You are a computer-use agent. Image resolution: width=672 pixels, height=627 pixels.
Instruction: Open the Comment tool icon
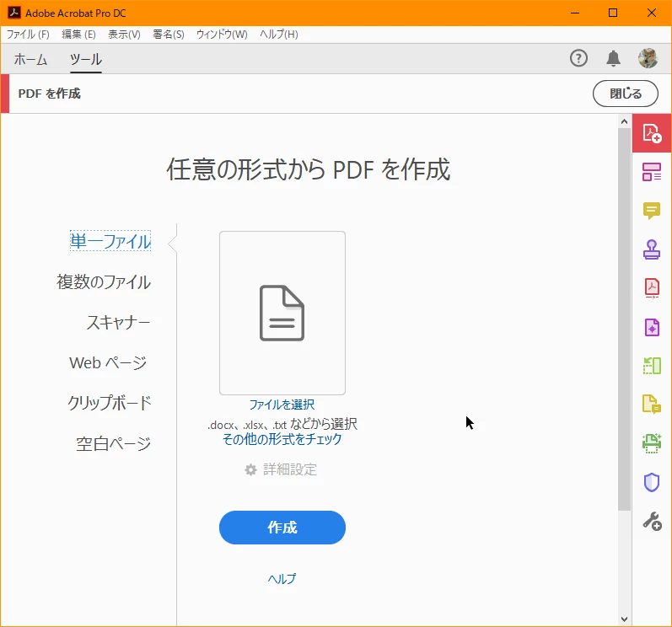point(652,211)
